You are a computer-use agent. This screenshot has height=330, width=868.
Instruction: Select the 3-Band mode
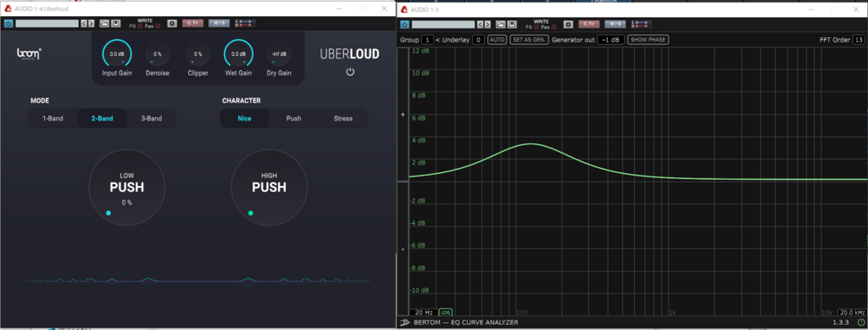pos(151,119)
